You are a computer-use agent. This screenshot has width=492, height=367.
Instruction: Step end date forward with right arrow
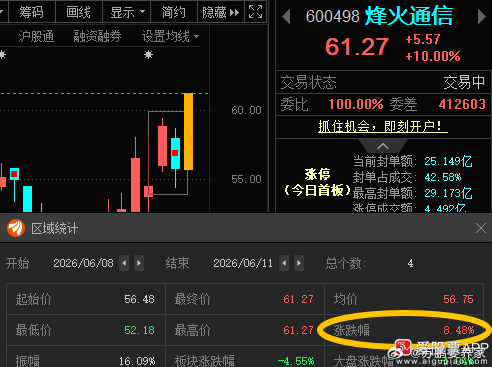(299, 263)
